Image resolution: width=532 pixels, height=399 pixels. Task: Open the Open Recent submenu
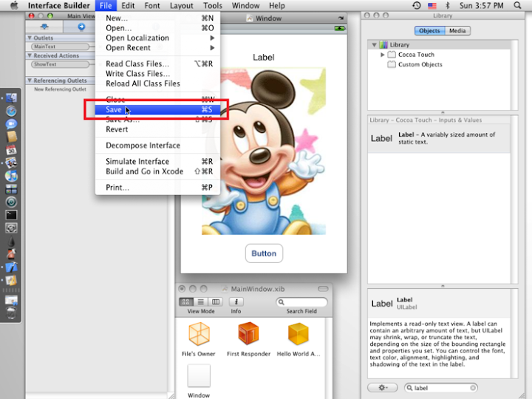(157, 48)
